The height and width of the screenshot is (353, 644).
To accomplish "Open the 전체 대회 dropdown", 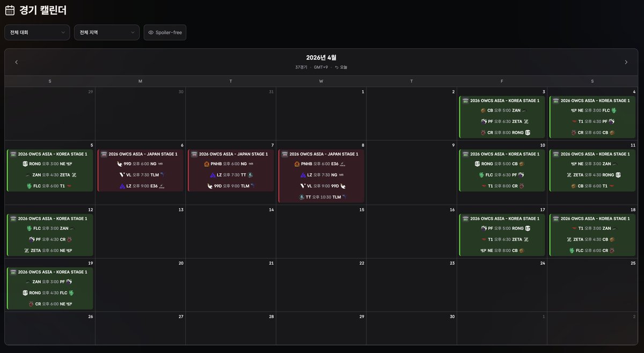I will pos(36,32).
